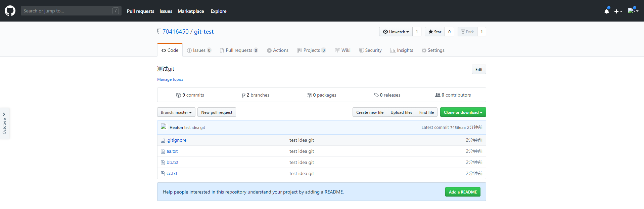The image size is (644, 209).
Task: Click the bb.txt file icon
Action: pyautogui.click(x=163, y=163)
